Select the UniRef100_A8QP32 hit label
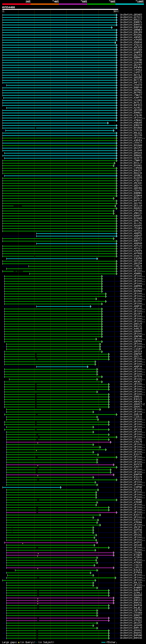This screenshot has width=146, height=644. point(131,306)
